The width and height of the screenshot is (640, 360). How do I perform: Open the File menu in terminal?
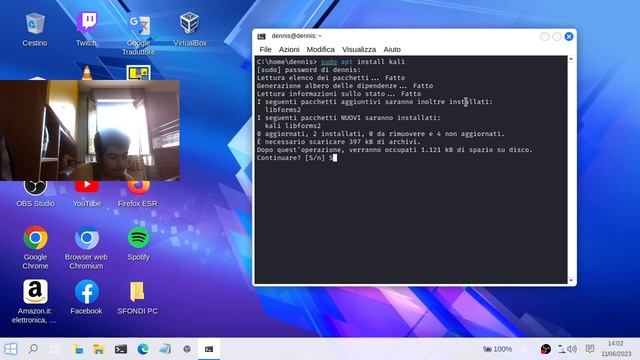[265, 49]
